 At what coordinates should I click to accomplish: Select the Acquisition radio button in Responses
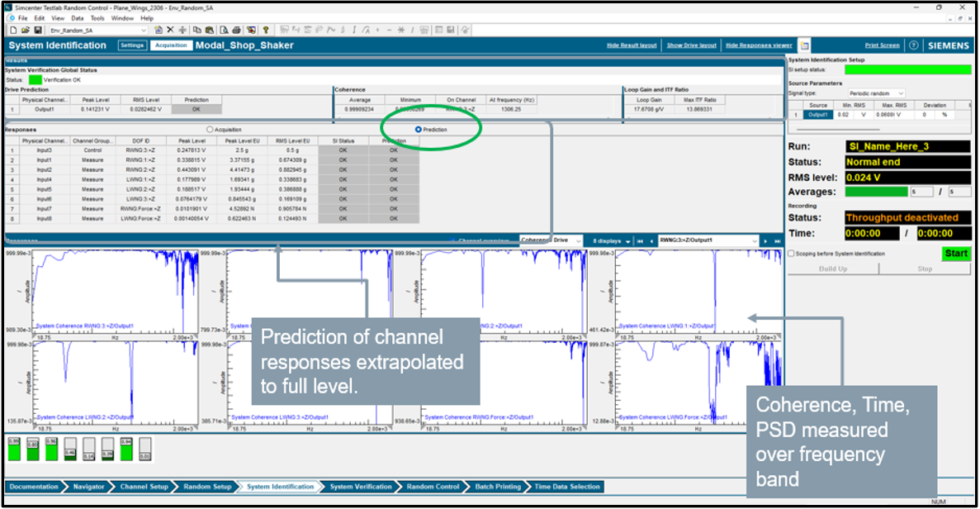(211, 130)
